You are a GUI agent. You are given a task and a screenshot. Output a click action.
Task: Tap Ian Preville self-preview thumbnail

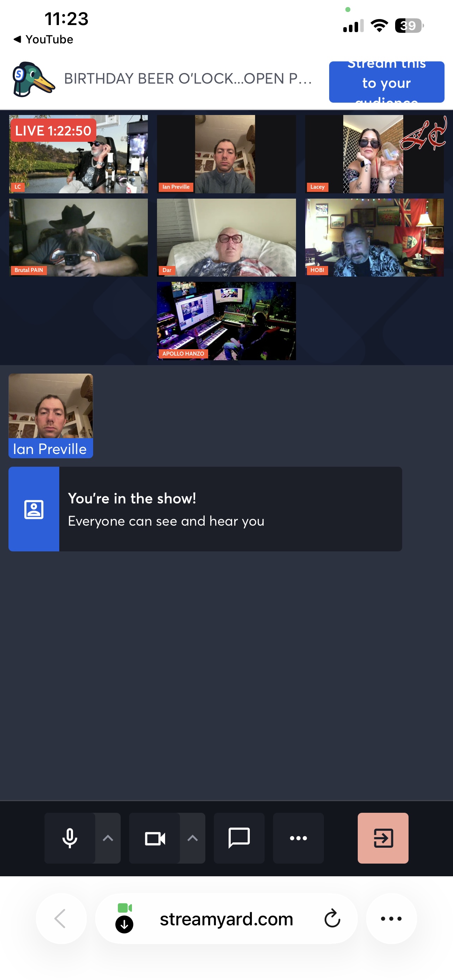click(x=50, y=415)
